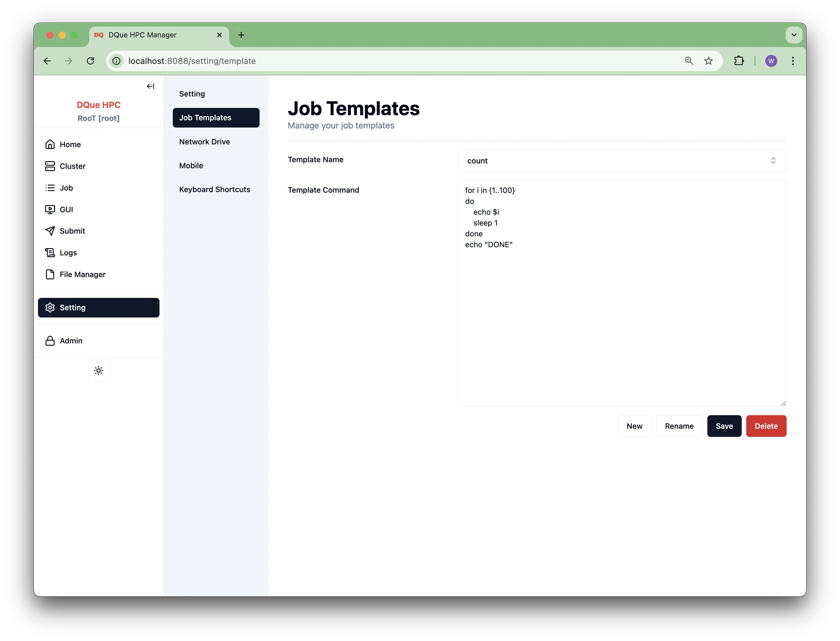Open Logs via the scroll icon
Image resolution: width=840 pixels, height=641 pixels.
click(x=50, y=253)
